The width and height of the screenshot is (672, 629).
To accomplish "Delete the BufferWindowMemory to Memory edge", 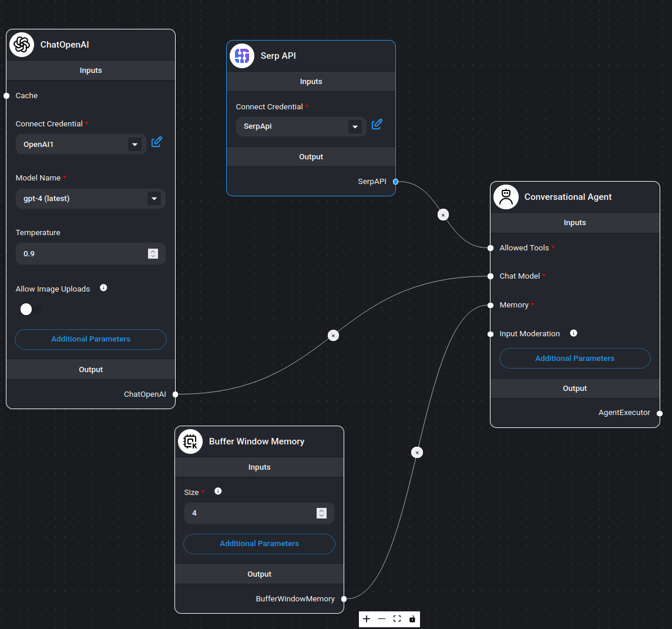I will [x=417, y=452].
